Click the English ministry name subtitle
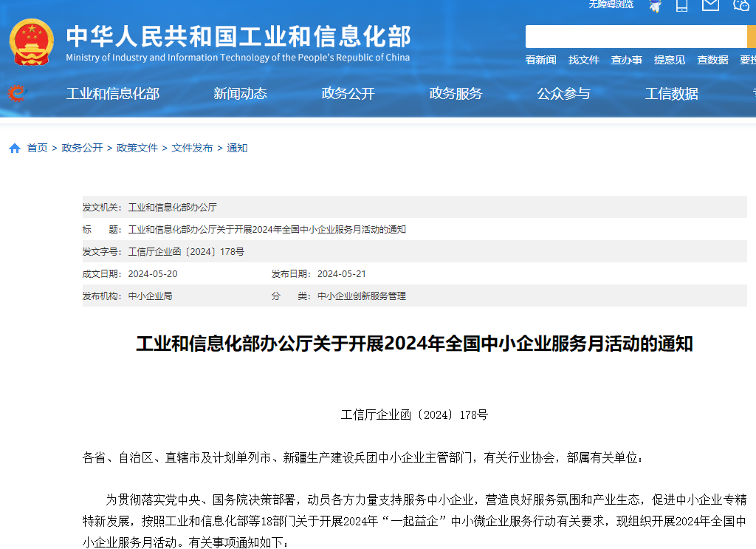Viewport: 756px width, 549px height. (238, 58)
